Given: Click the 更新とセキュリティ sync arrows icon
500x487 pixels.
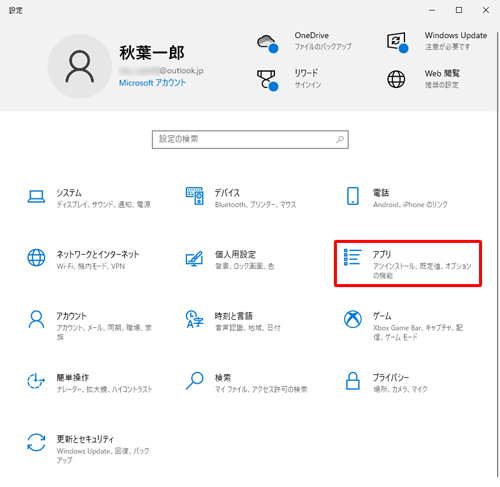Looking at the screenshot, I should point(36,443).
